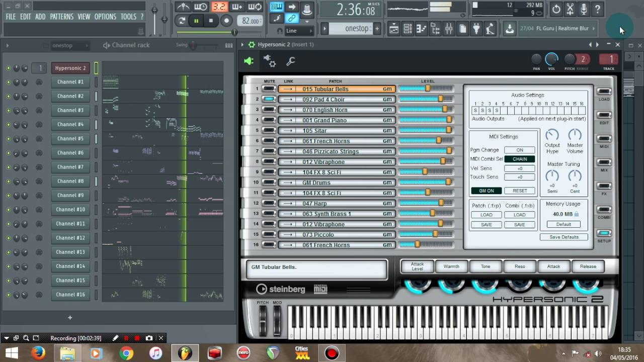Screen dimensions: 644x362
Task: Open the patch selector for 001 Grand Piano
Action: point(337,120)
